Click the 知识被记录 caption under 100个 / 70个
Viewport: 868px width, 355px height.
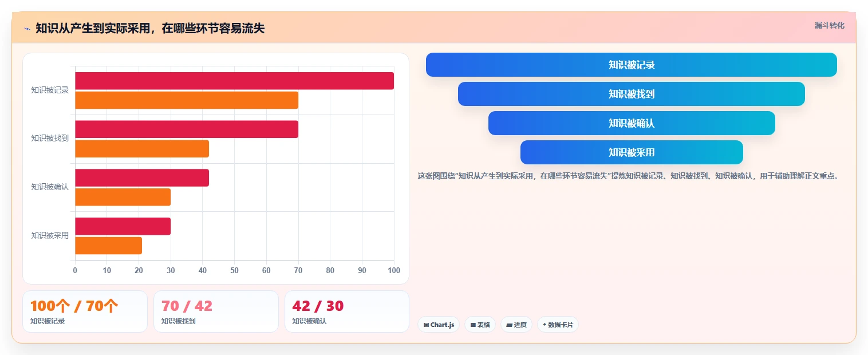48,321
